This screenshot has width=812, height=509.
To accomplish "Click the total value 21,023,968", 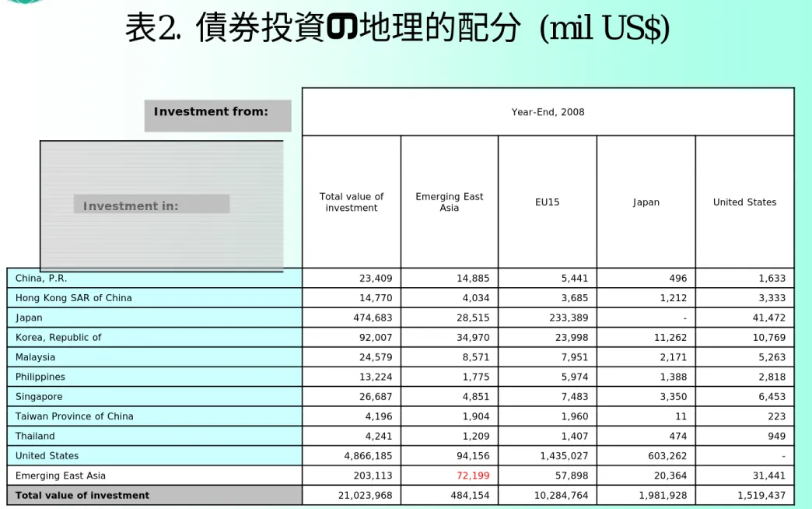I will coord(365,495).
